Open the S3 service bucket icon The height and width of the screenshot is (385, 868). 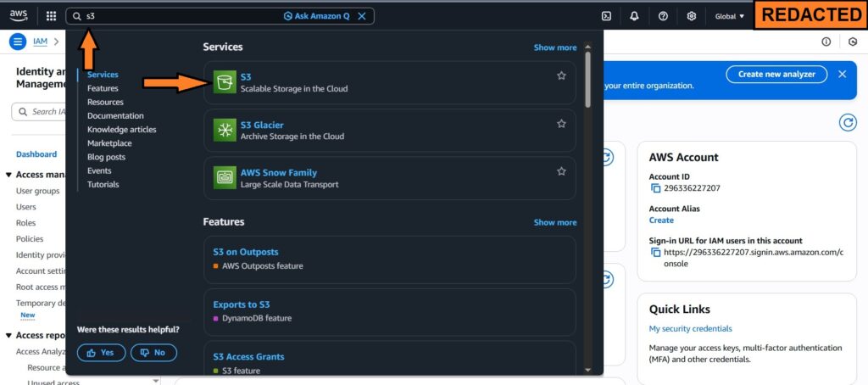[x=225, y=82]
